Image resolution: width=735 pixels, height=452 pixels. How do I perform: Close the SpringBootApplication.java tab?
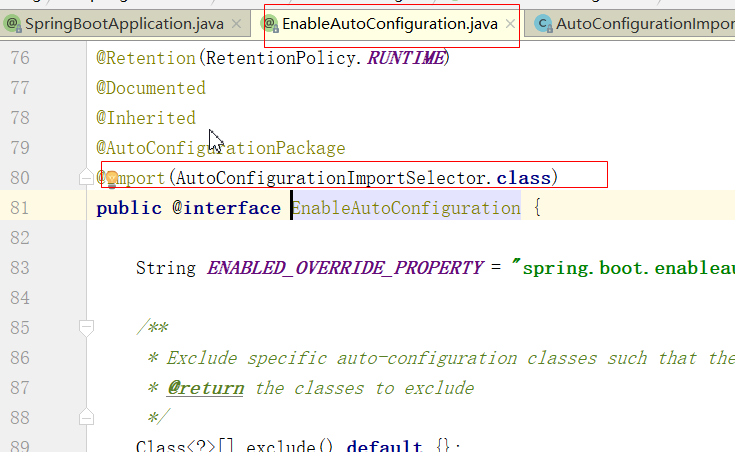coord(236,22)
